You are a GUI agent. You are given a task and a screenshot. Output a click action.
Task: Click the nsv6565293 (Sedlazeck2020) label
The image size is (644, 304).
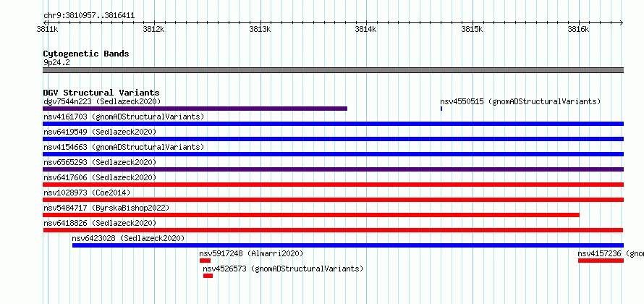click(100, 162)
